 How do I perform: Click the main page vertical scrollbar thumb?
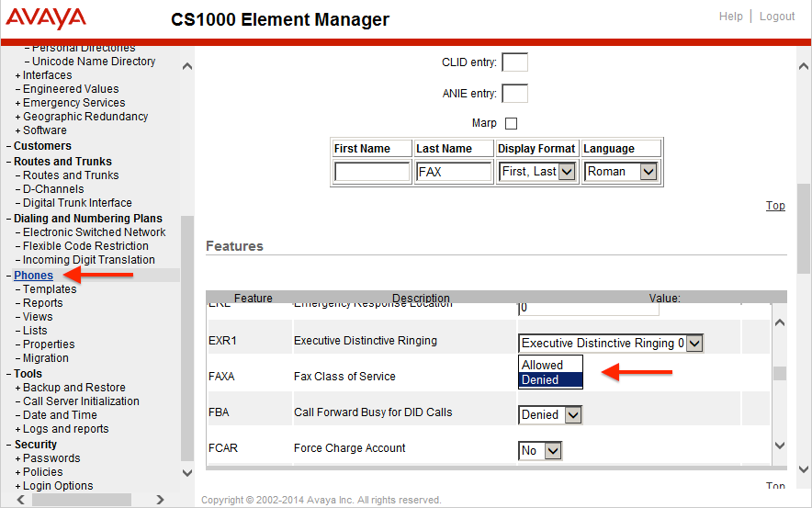804,229
